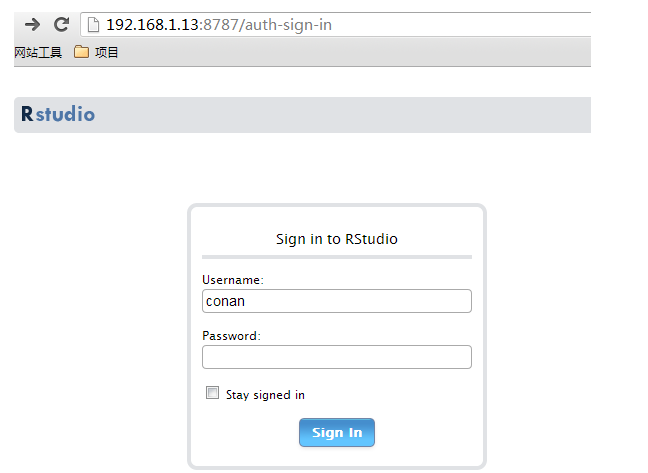This screenshot has width=648, height=473.
Task: Click the 'Password:' label
Action: pos(231,336)
